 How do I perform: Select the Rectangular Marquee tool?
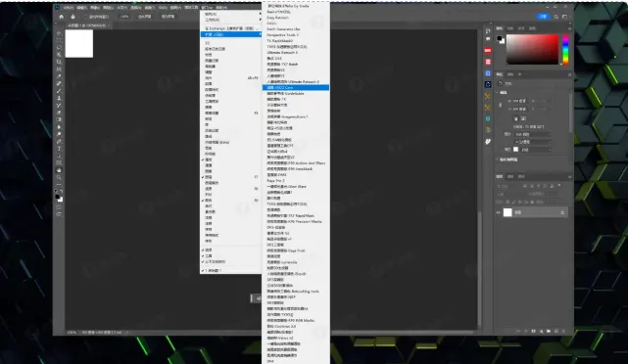coord(59,40)
